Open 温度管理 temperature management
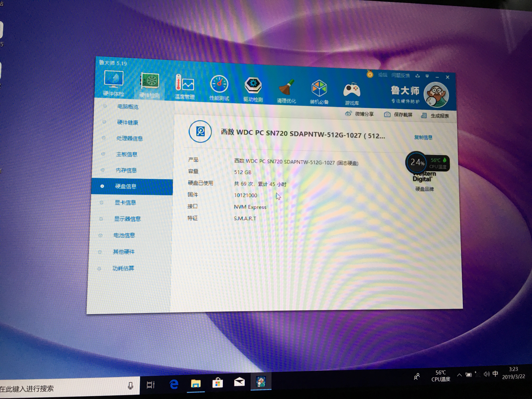 point(184,87)
